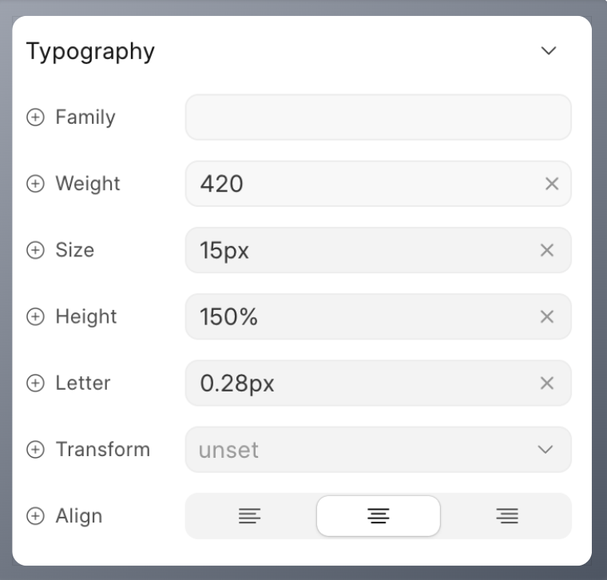Collapse the Typography section chevron
607x580 pixels.
click(x=549, y=51)
